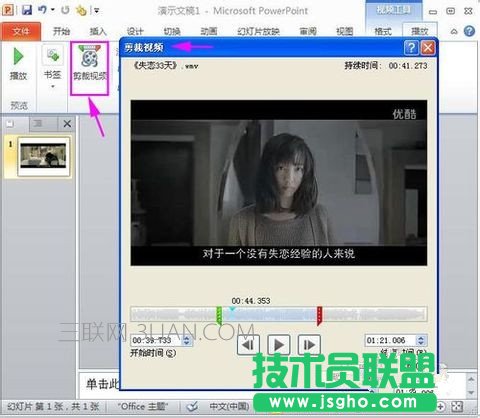This screenshot has width=480, height=418.
Task: Click the "Office 主题" status bar entry
Action: (143, 407)
